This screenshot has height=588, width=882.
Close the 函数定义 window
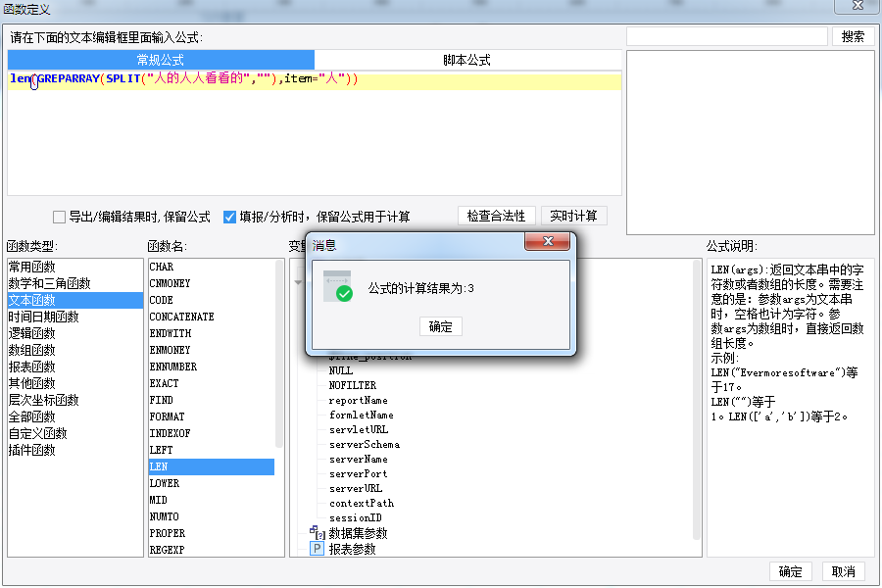857,6
